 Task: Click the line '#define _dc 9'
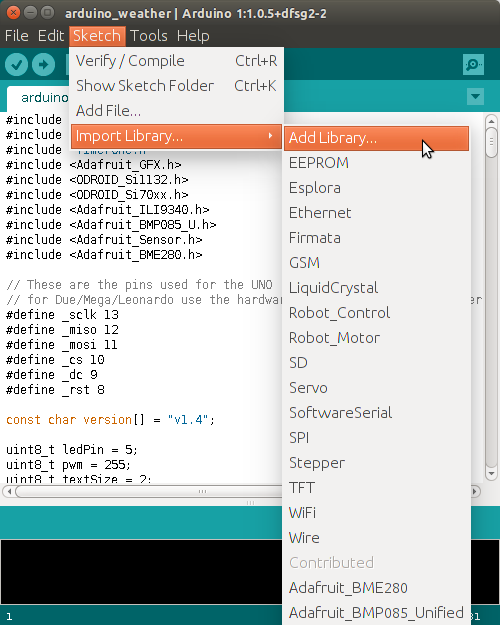[52, 375]
